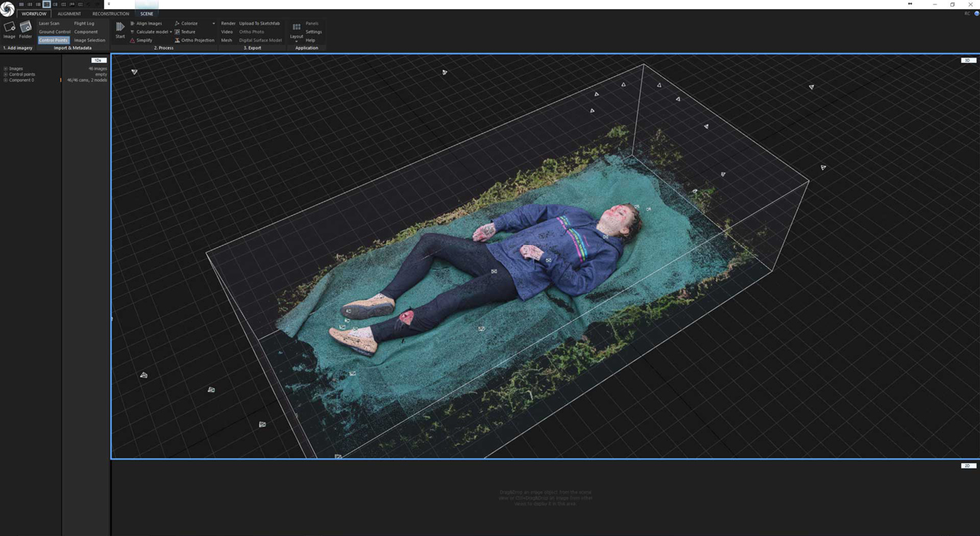Click the Render export button
This screenshot has width=980, height=536.
[228, 24]
